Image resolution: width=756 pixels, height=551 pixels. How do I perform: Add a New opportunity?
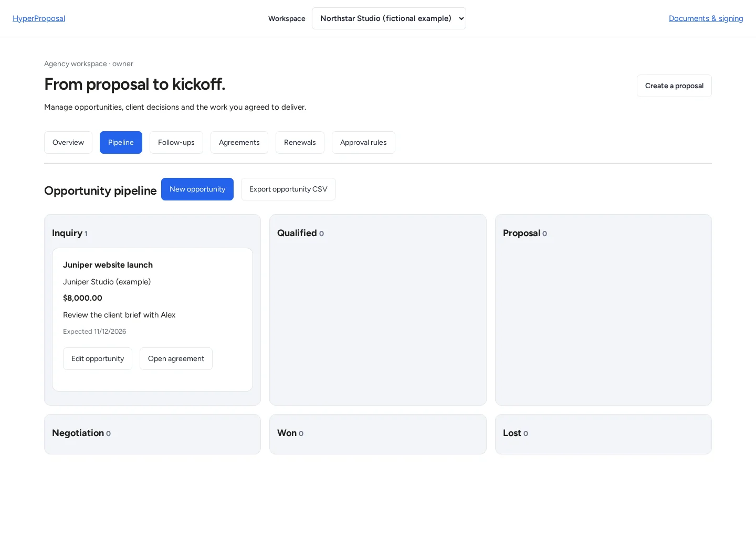[x=197, y=189]
